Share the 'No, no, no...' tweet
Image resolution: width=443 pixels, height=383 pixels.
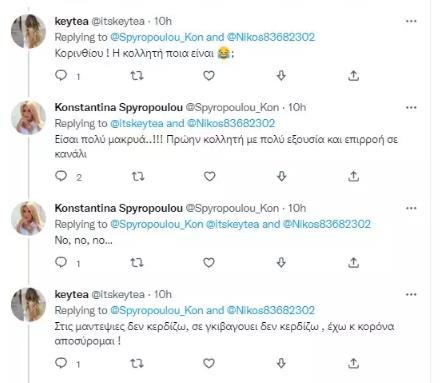(353, 263)
